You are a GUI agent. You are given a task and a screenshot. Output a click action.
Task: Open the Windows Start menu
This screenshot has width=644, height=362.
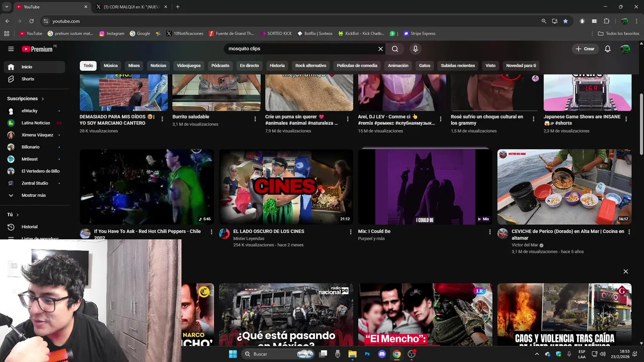click(x=232, y=354)
